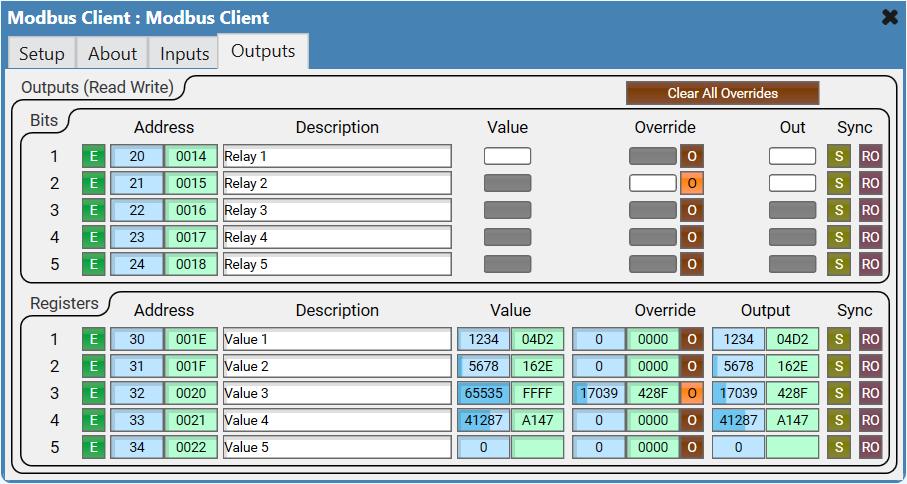Close the Modbus Client dialog
Viewport: 907px width, 484px height.
889,17
